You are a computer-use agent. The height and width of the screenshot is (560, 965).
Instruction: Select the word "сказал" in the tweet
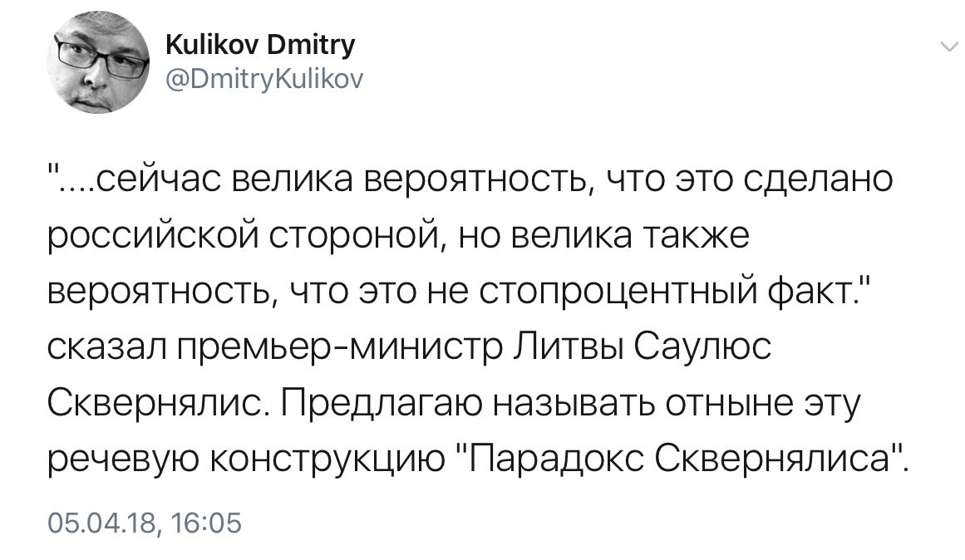107,347
